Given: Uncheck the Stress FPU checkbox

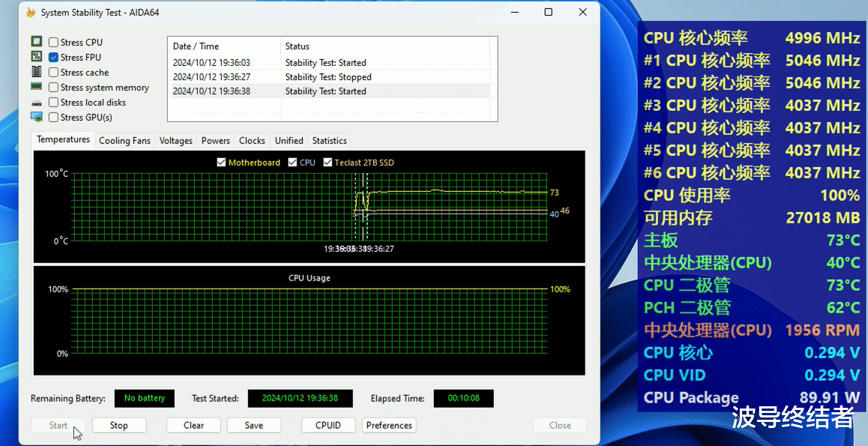Looking at the screenshot, I should pyautogui.click(x=54, y=57).
